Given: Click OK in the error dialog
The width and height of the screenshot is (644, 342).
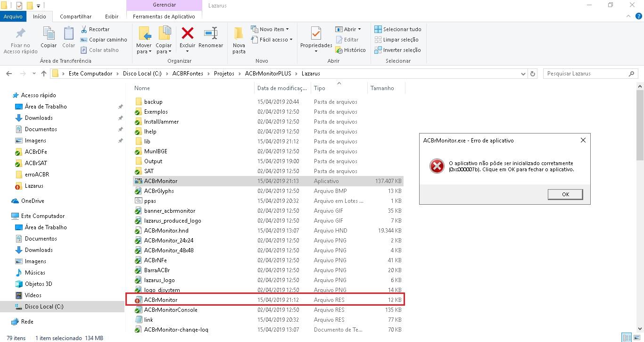Looking at the screenshot, I should tap(565, 194).
